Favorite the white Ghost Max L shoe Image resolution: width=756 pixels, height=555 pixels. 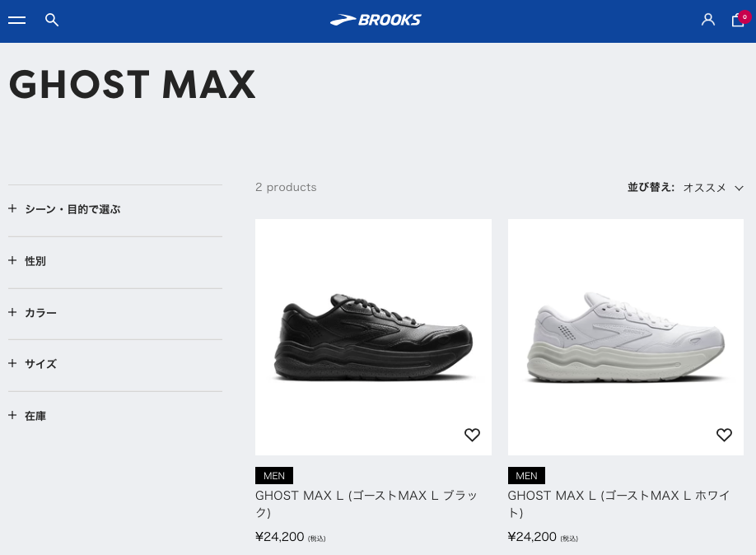coord(724,435)
